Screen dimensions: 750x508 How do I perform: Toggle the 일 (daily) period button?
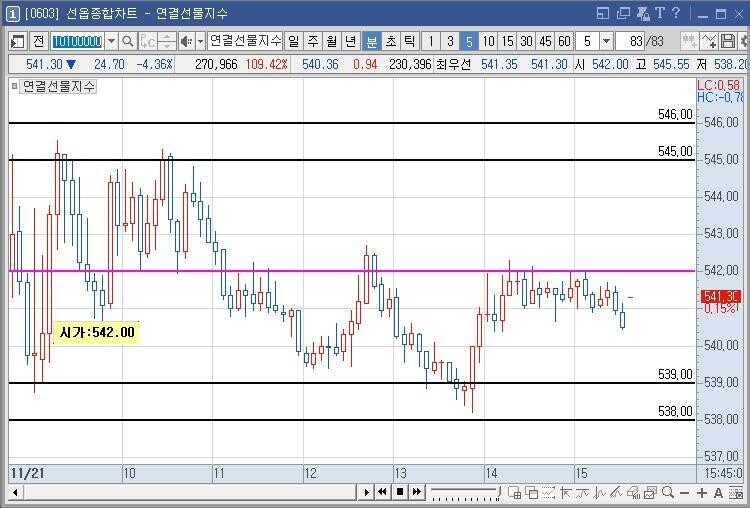click(293, 41)
